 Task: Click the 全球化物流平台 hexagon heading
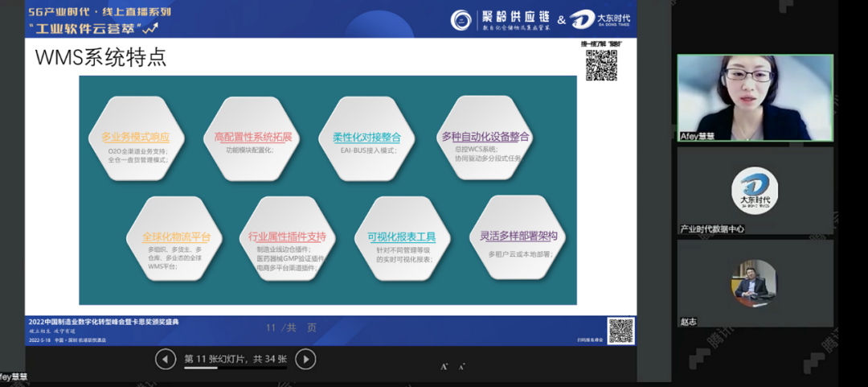[x=177, y=237]
